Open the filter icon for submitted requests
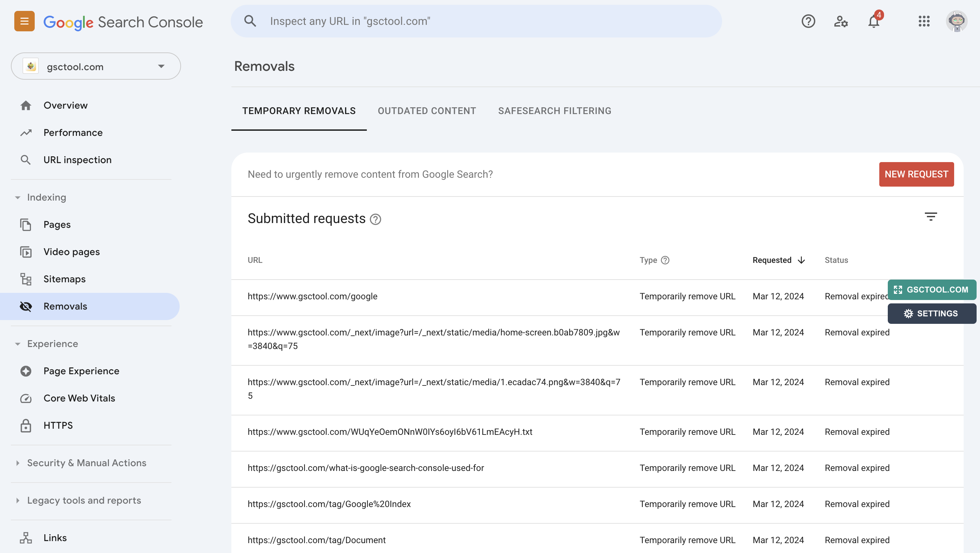This screenshot has height=553, width=980. [931, 217]
